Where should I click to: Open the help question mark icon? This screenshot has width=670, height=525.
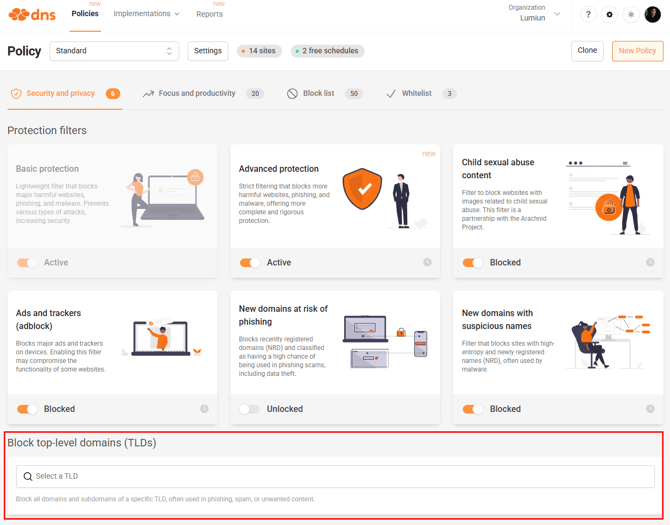pyautogui.click(x=588, y=15)
